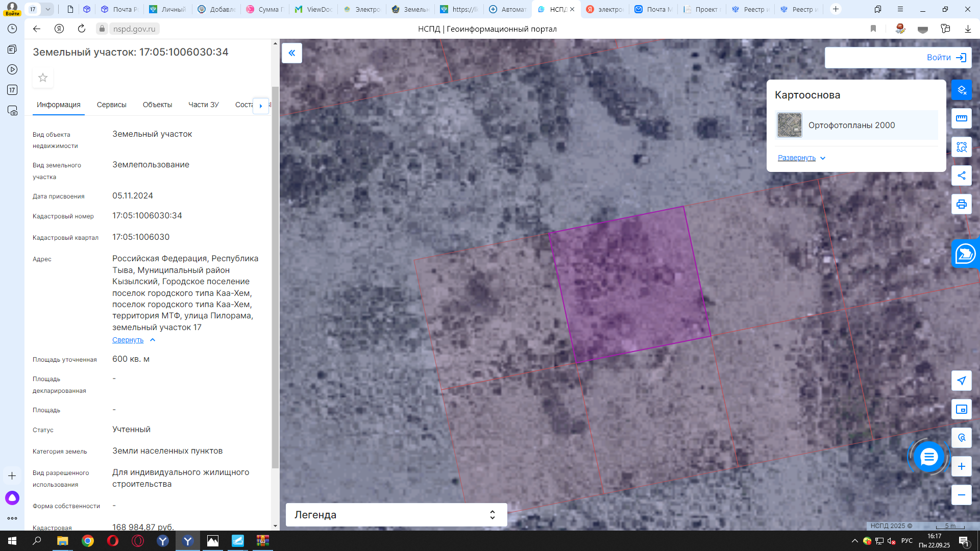This screenshot has height=551, width=980.
Task: Zoom out the map with minus
Action: click(961, 495)
